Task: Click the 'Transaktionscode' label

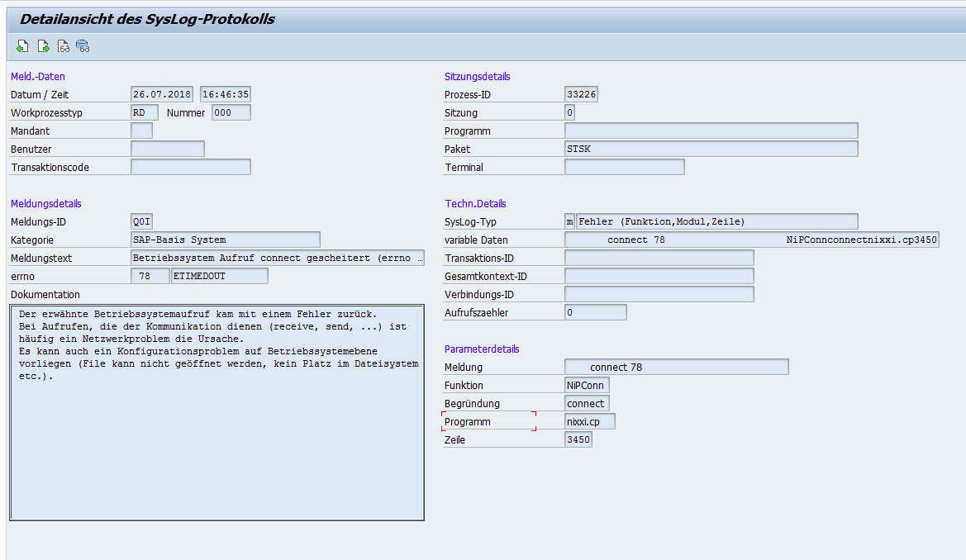Action: (50, 167)
